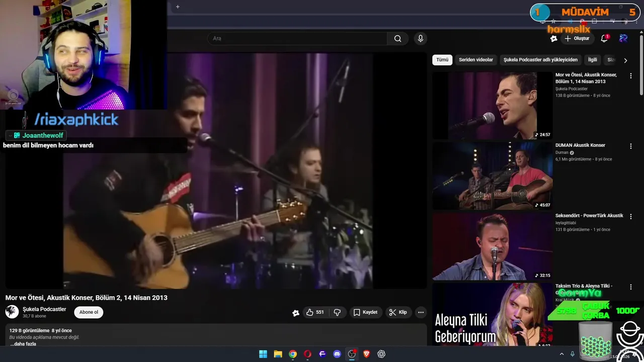The height and width of the screenshot is (362, 644).
Task: Subscribe with the Abone ol button
Action: point(89,312)
